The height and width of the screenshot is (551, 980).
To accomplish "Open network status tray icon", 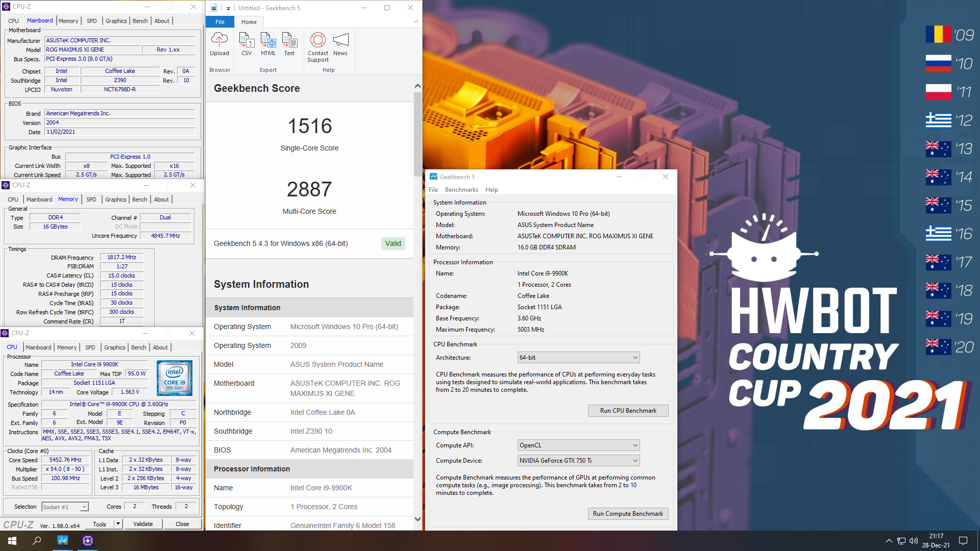I will click(901, 541).
